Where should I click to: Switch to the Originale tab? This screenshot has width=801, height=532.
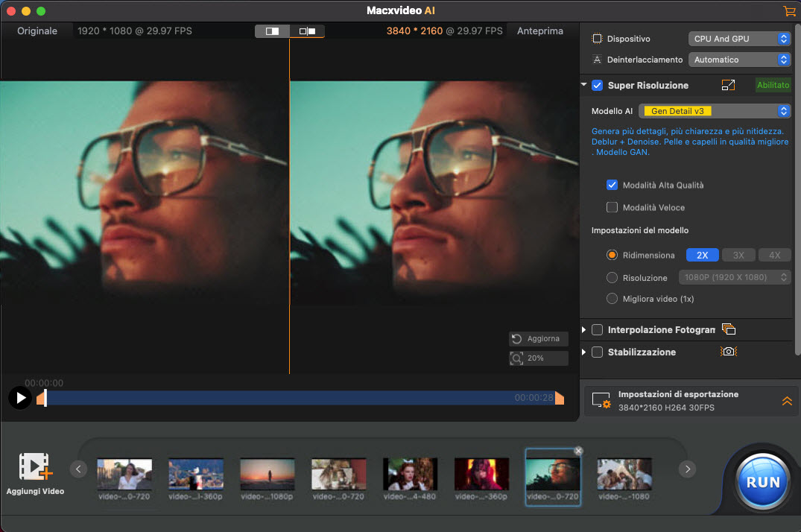[38, 31]
